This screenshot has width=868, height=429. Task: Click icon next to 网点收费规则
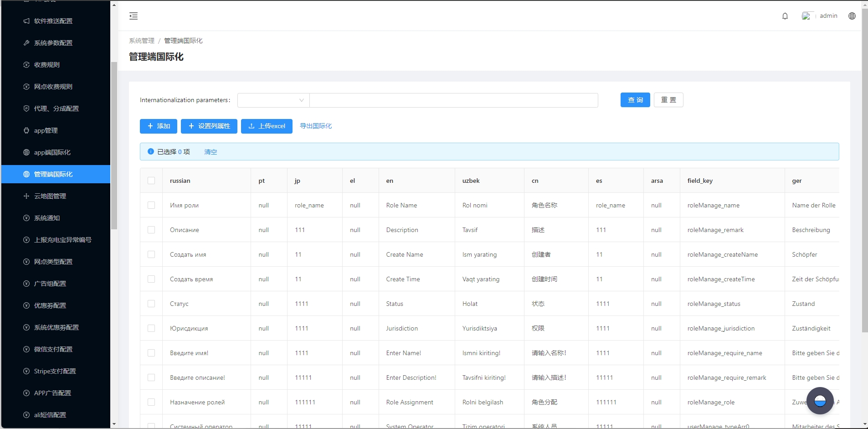[26, 87]
